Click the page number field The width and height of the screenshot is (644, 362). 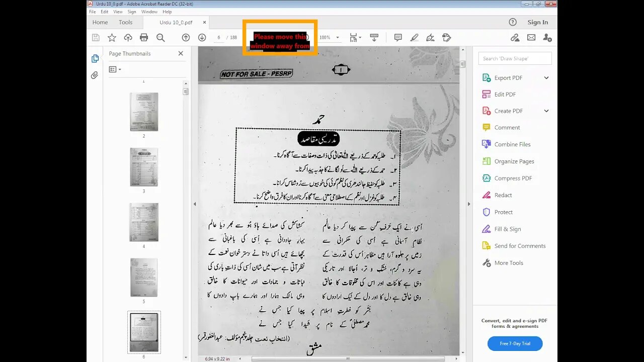click(x=219, y=38)
